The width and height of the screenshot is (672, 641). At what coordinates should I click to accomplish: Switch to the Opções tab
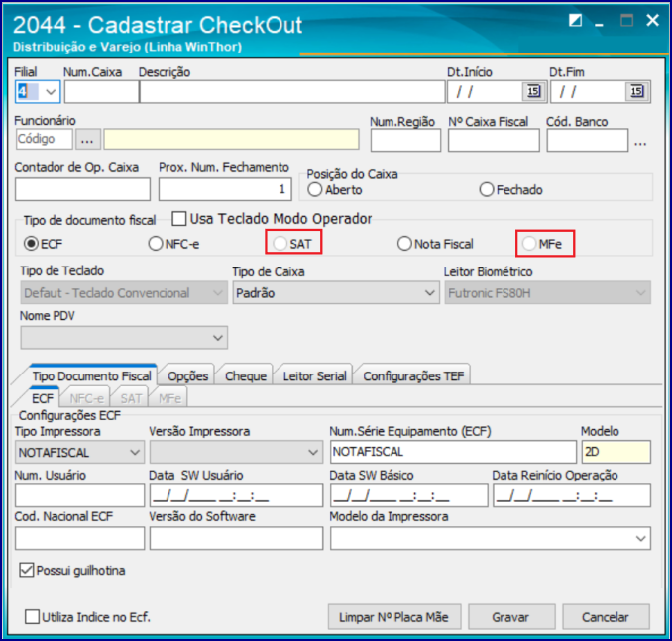pos(187,375)
